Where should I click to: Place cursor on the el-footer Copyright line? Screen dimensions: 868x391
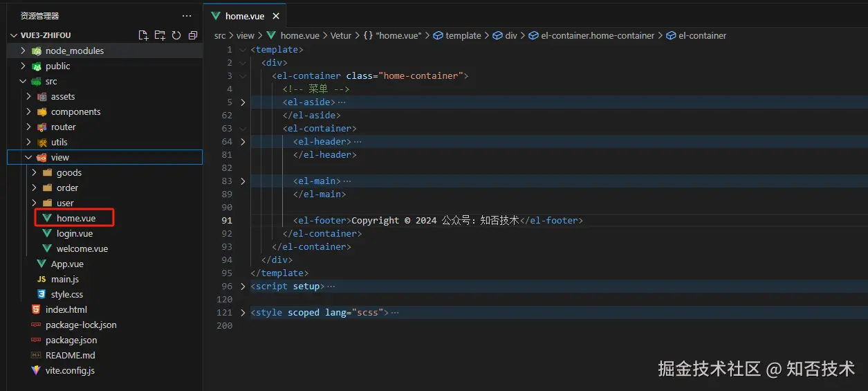click(x=438, y=220)
